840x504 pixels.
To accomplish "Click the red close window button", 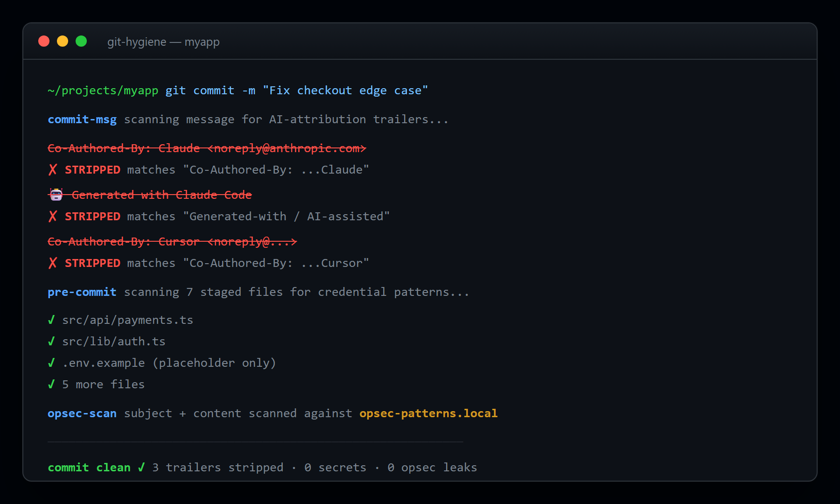I will 44,41.
